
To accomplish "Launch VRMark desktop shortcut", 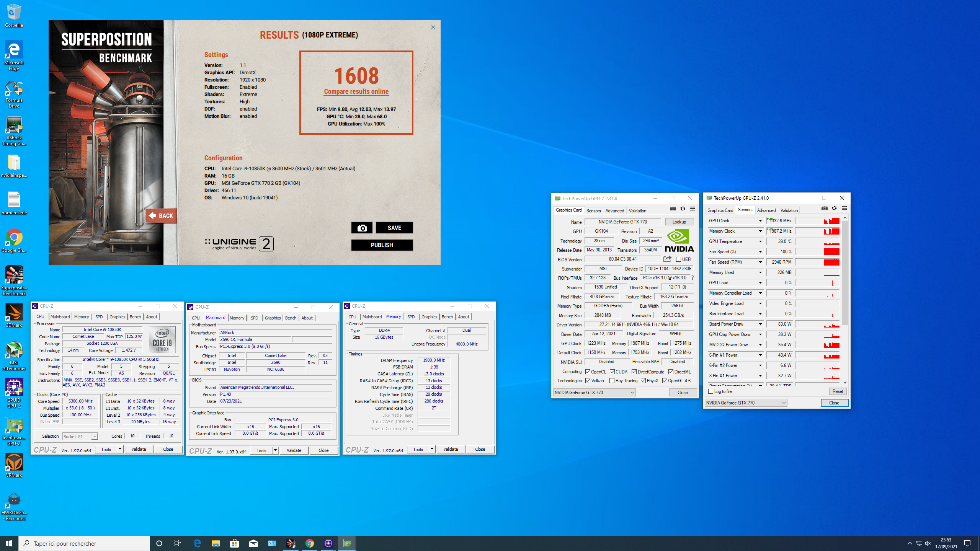I will pos(14,466).
